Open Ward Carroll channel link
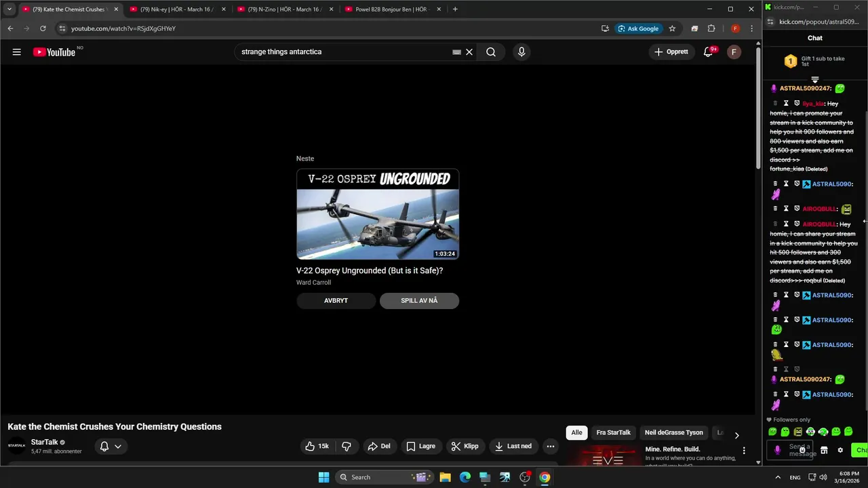 [x=313, y=283]
